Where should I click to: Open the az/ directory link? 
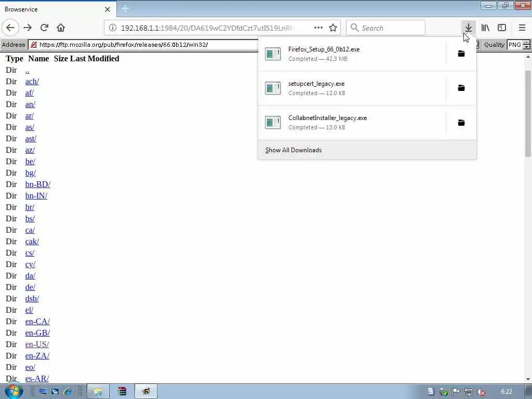tap(30, 150)
